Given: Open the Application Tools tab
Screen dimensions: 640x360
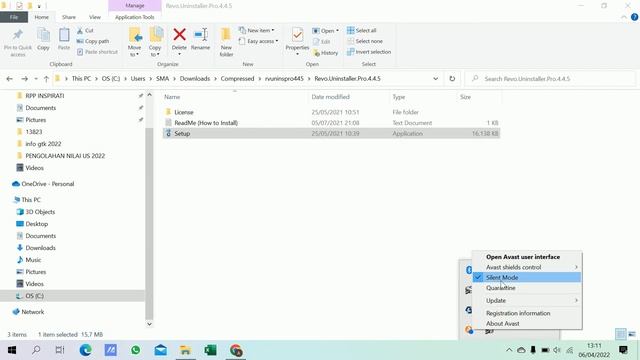Looking at the screenshot, I should (134, 17).
